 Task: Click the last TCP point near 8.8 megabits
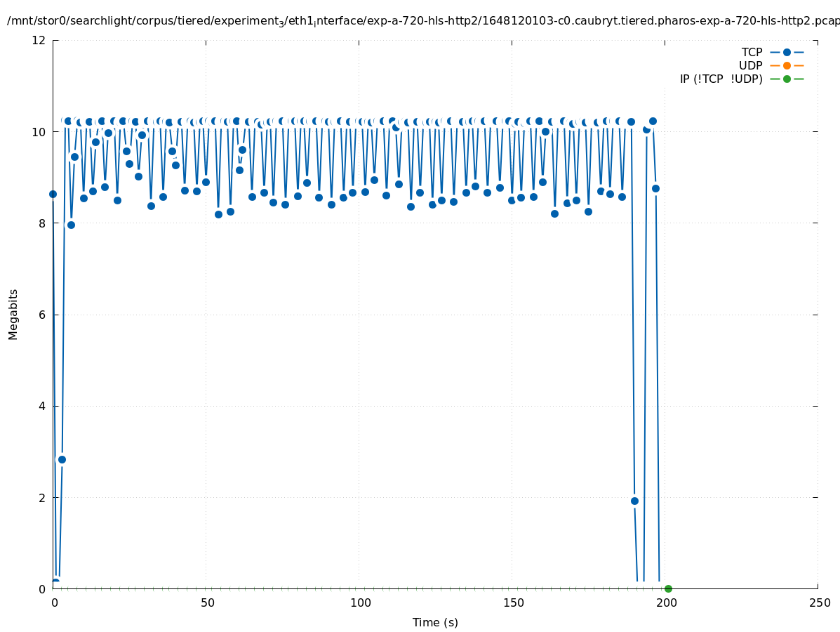(x=655, y=188)
